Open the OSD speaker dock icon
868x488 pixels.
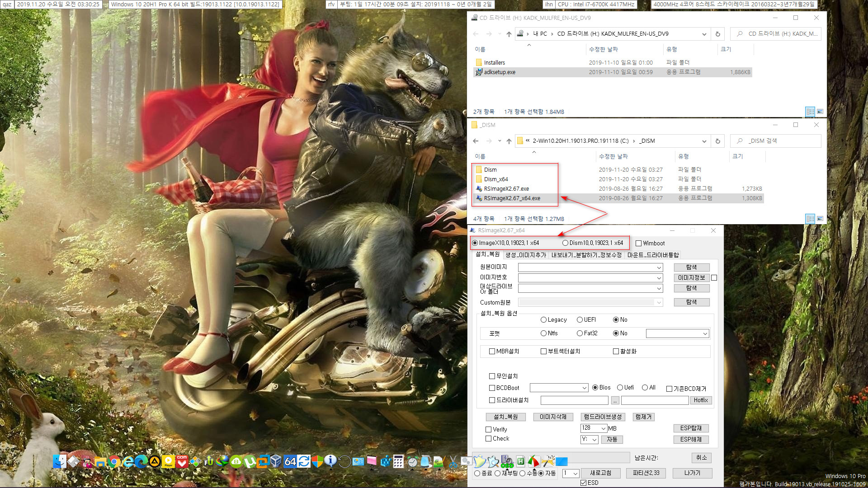pos(507,461)
